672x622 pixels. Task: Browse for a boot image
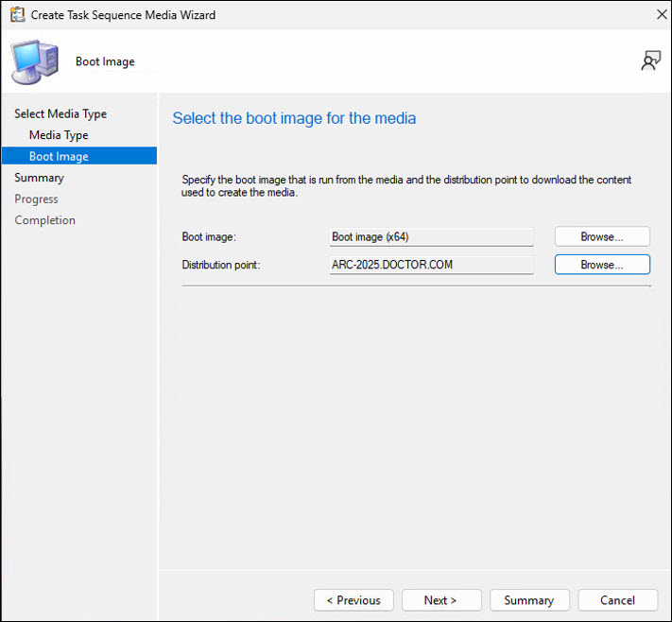602,236
